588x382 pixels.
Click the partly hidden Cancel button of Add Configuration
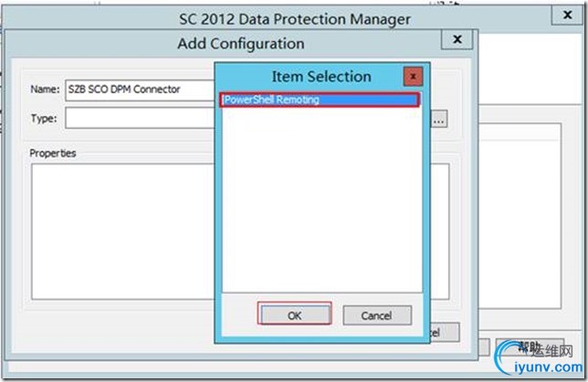(445, 332)
